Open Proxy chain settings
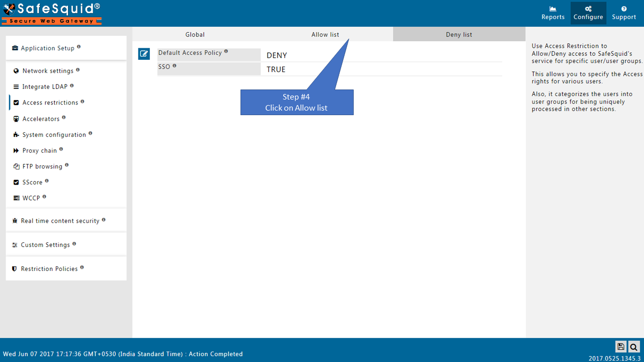 coord(40,151)
